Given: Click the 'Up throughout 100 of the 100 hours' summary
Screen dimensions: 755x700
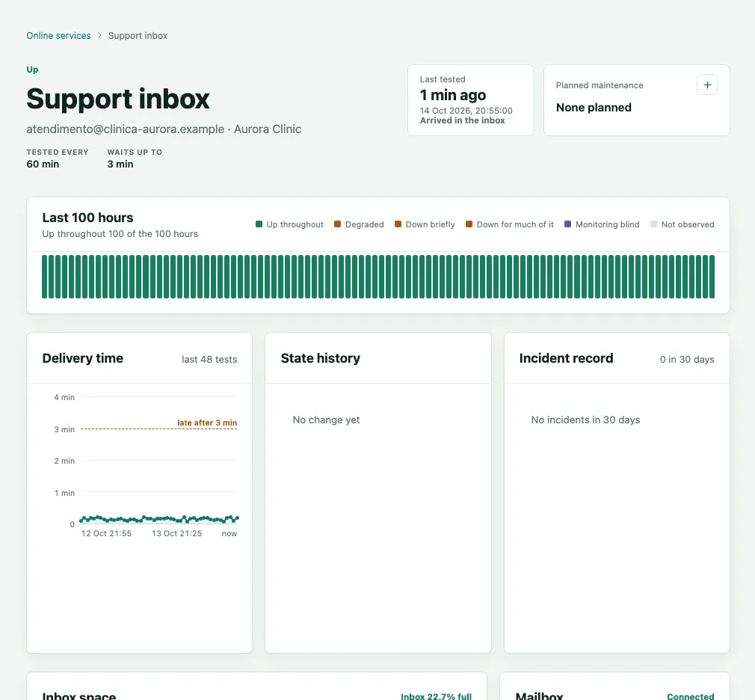Looking at the screenshot, I should [120, 233].
